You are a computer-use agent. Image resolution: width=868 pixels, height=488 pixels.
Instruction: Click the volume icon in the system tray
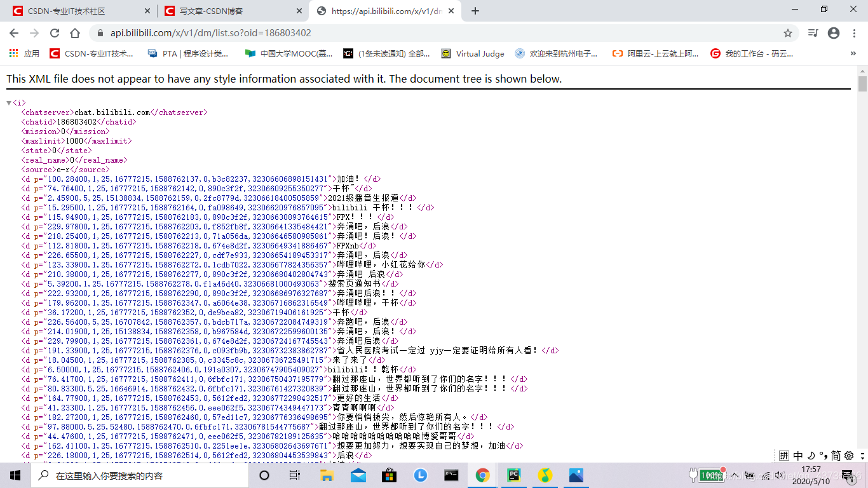[x=778, y=475]
